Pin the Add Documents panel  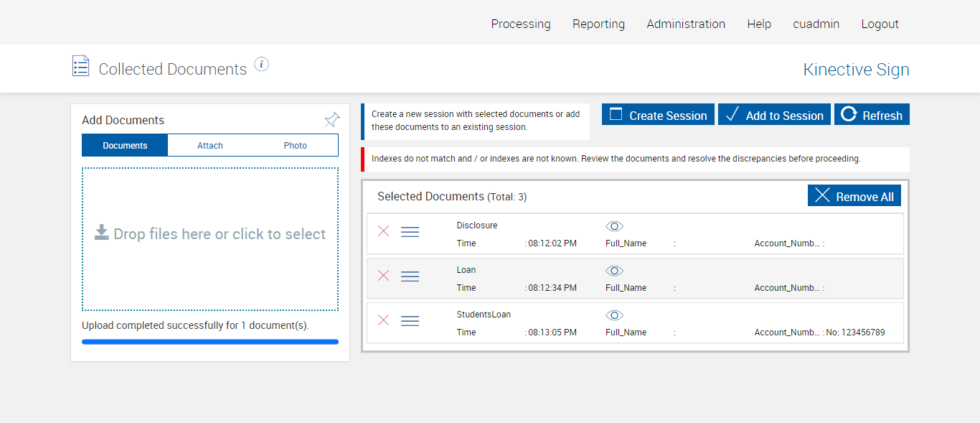331,120
